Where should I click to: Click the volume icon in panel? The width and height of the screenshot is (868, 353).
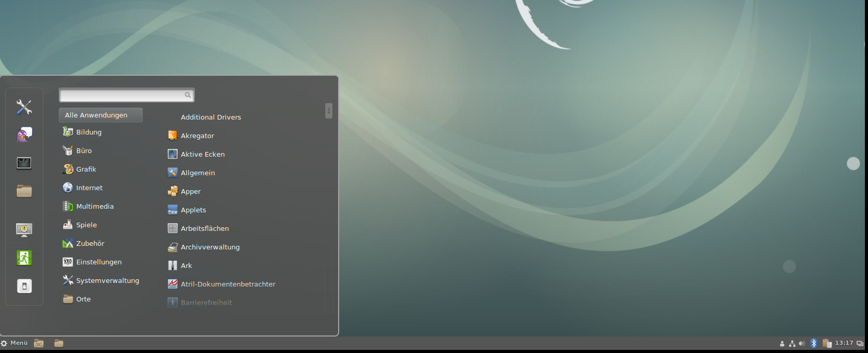point(802,344)
